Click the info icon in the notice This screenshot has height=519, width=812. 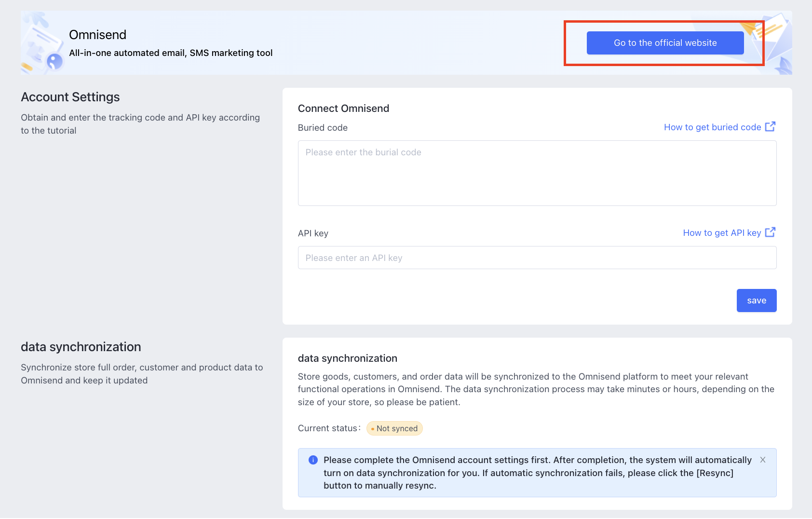313,460
